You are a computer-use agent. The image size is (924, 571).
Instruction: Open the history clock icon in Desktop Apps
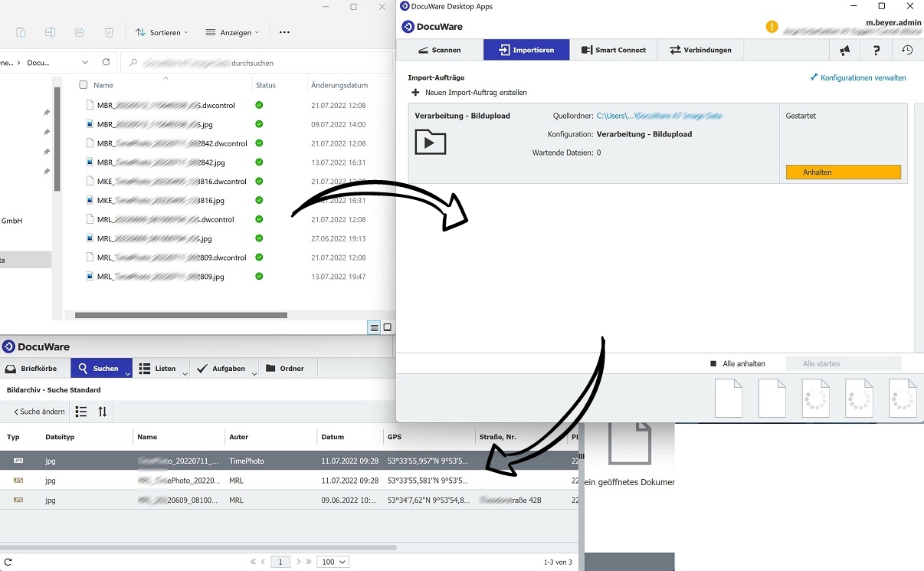pyautogui.click(x=907, y=50)
